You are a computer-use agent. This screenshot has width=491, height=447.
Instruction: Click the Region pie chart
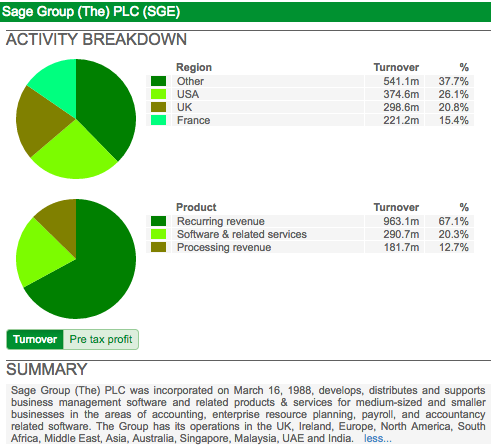click(76, 119)
